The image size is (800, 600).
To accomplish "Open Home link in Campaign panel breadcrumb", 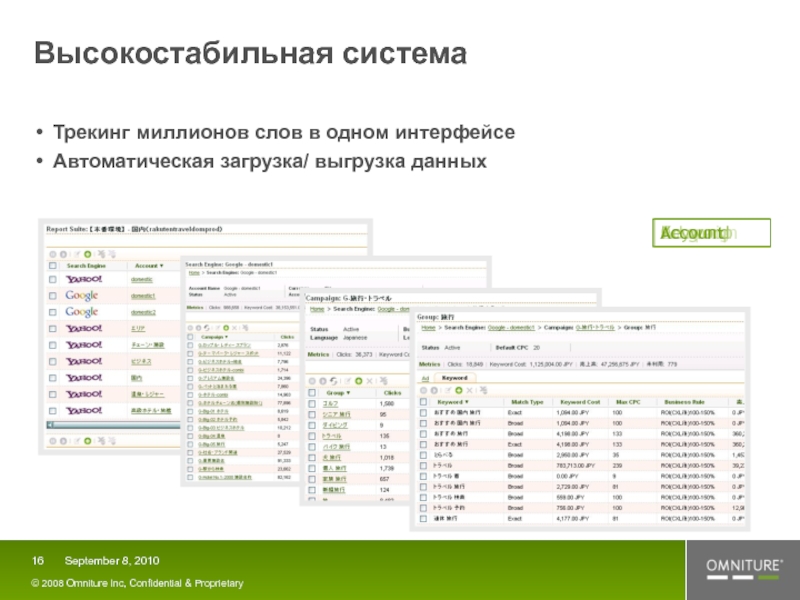I will click(x=317, y=309).
